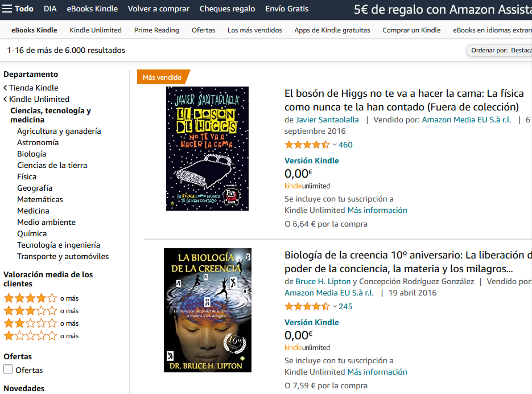Filter by two stars and up
This screenshot has width=532, height=394.
41,323
